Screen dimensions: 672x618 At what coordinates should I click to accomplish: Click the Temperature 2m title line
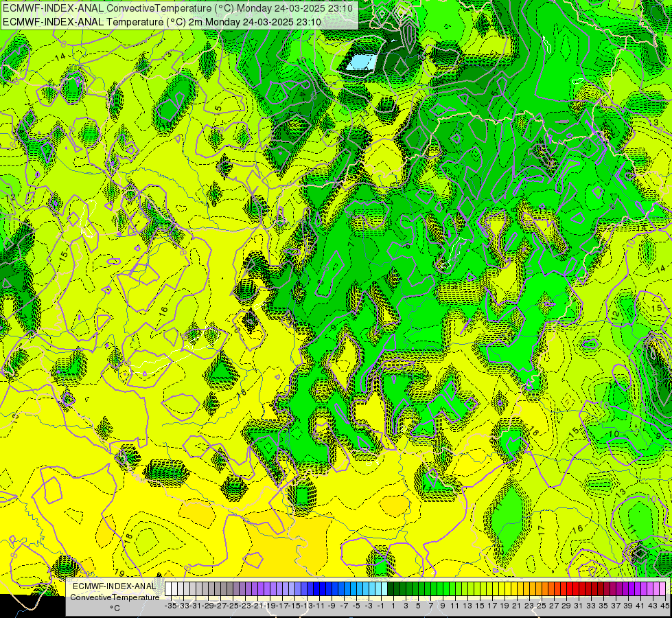[x=162, y=22]
